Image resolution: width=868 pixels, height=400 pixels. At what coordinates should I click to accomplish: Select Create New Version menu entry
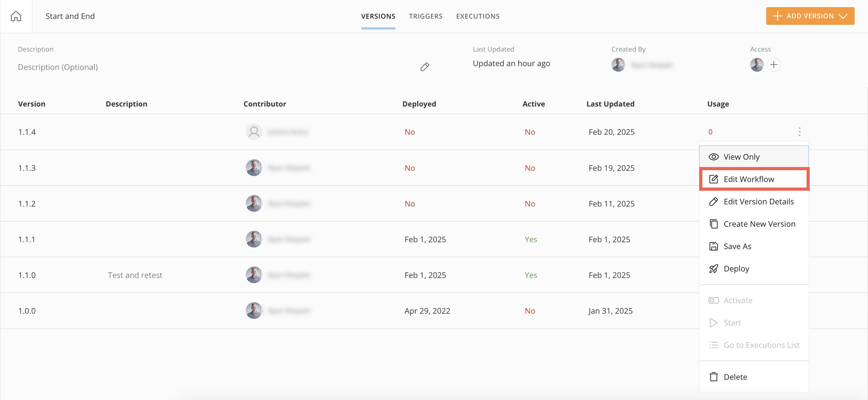click(754, 224)
